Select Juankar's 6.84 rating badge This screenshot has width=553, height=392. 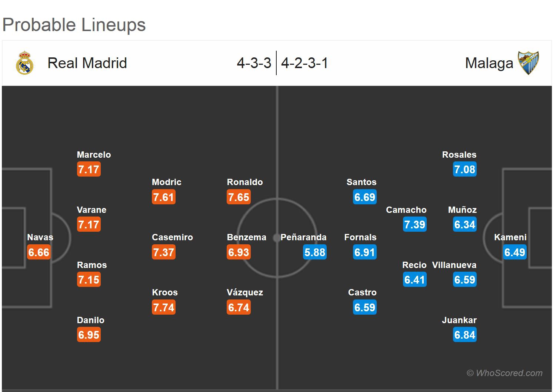[464, 335]
